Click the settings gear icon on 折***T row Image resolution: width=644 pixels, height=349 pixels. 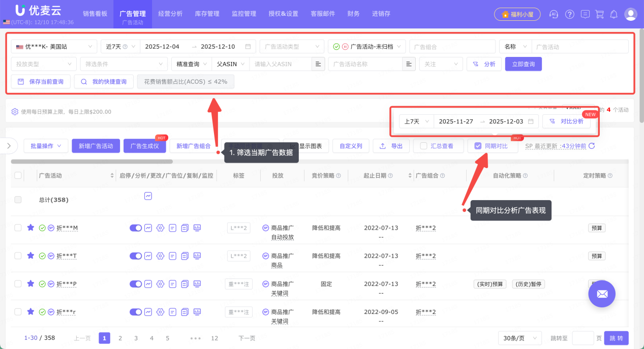160,256
